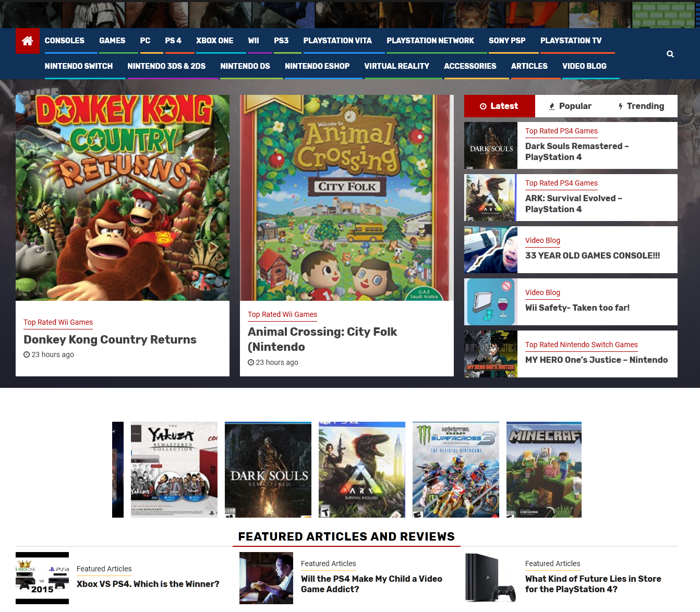Open Donkey Kong Country Returns cover image
Viewport: 700px width, 612px height.
[123, 198]
